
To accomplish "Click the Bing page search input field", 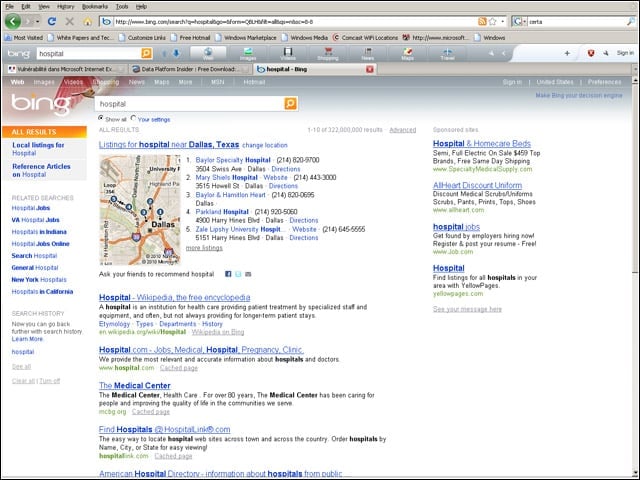I will click(x=189, y=104).
